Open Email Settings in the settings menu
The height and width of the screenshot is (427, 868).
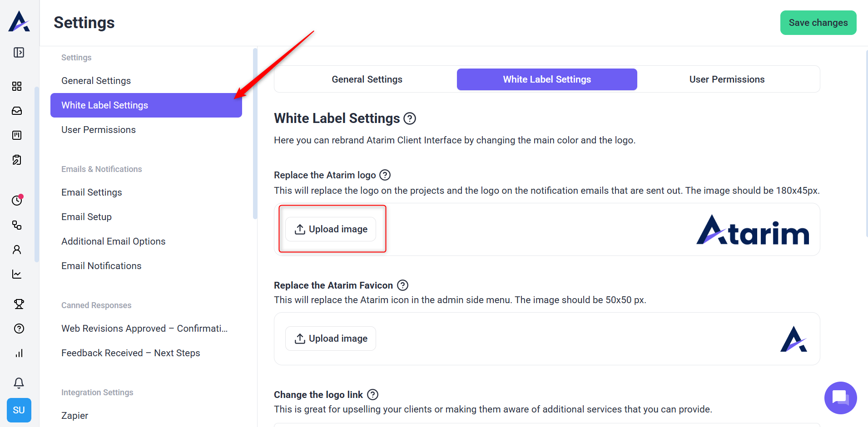pyautogui.click(x=92, y=192)
